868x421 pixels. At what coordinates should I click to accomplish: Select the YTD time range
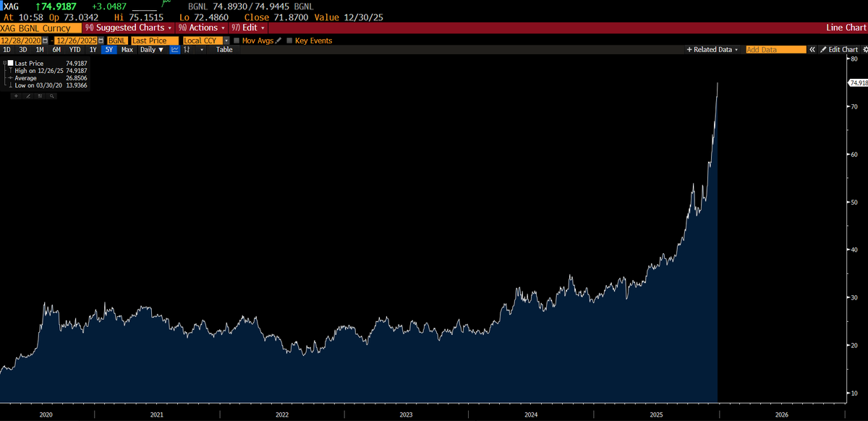coord(75,50)
